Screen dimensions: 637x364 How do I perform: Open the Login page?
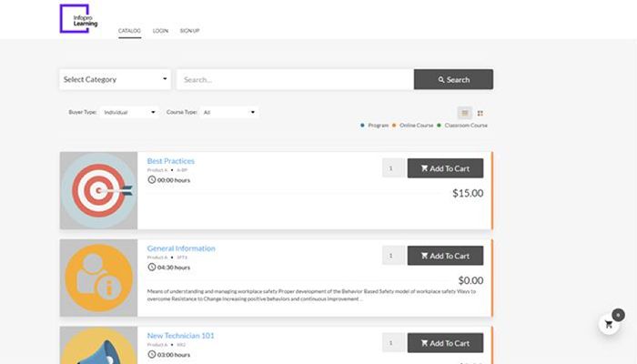160,31
